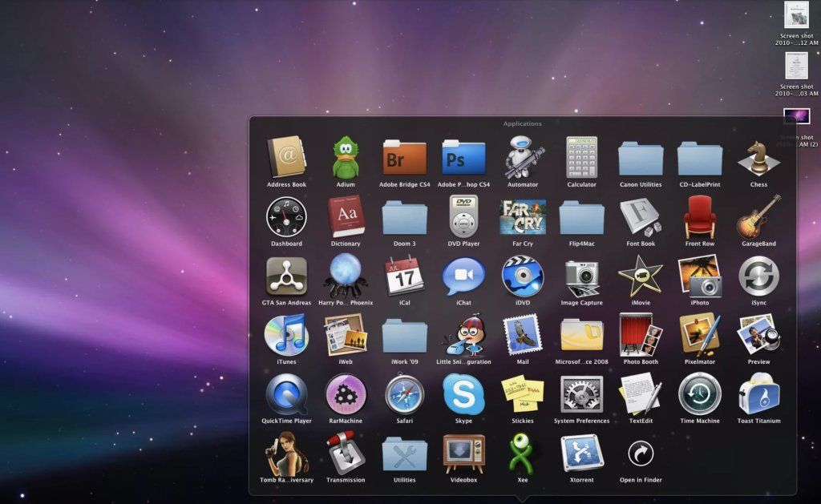Launch Little Snitch Configuration

463,335
